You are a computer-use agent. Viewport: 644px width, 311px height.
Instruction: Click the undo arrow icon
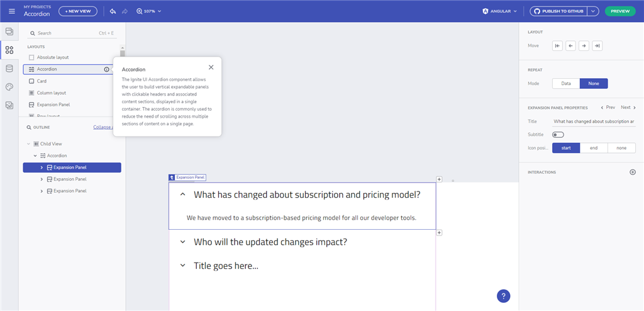(x=113, y=11)
